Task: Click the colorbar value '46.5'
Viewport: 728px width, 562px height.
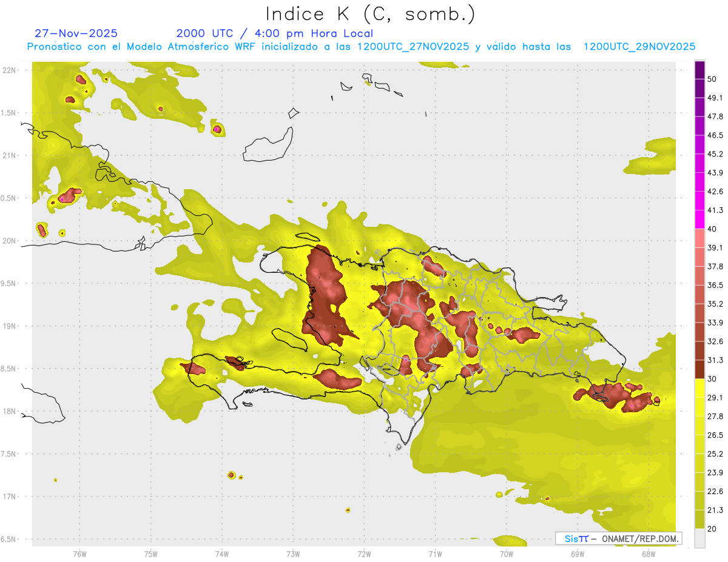Action: coord(716,135)
